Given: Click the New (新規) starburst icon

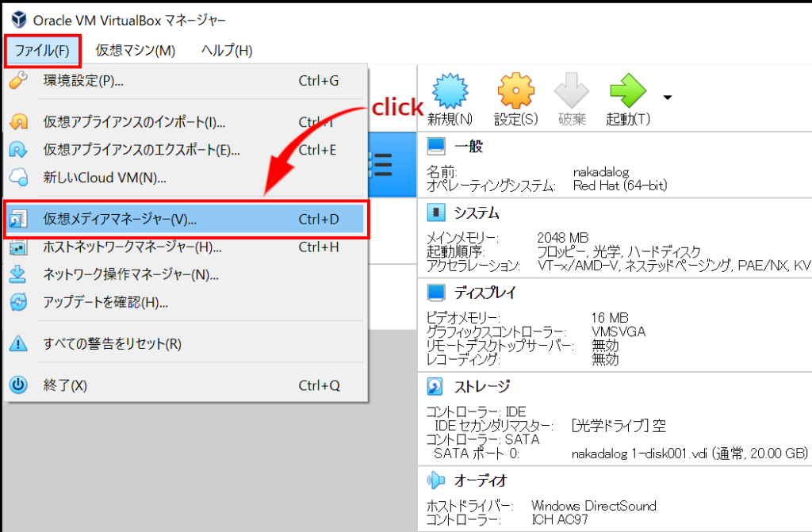Looking at the screenshot, I should [x=450, y=94].
